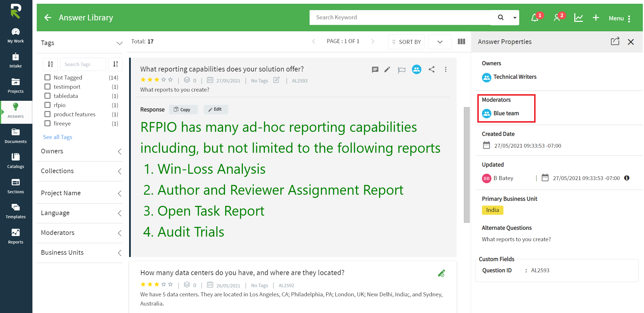Viewport: 644px width, 313px height.
Task: Open Intake in sidebar
Action: [x=16, y=61]
